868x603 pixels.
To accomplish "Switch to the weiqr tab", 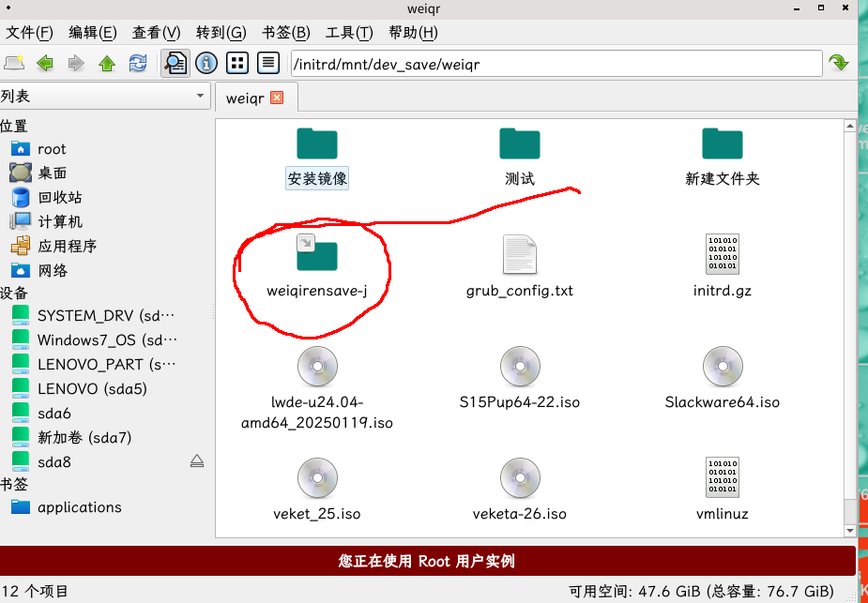I will click(244, 97).
